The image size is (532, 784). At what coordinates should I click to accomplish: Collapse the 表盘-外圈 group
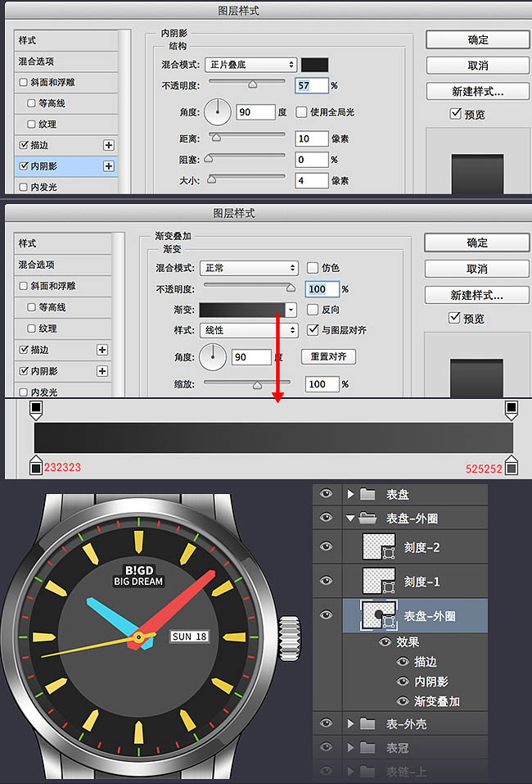350,519
